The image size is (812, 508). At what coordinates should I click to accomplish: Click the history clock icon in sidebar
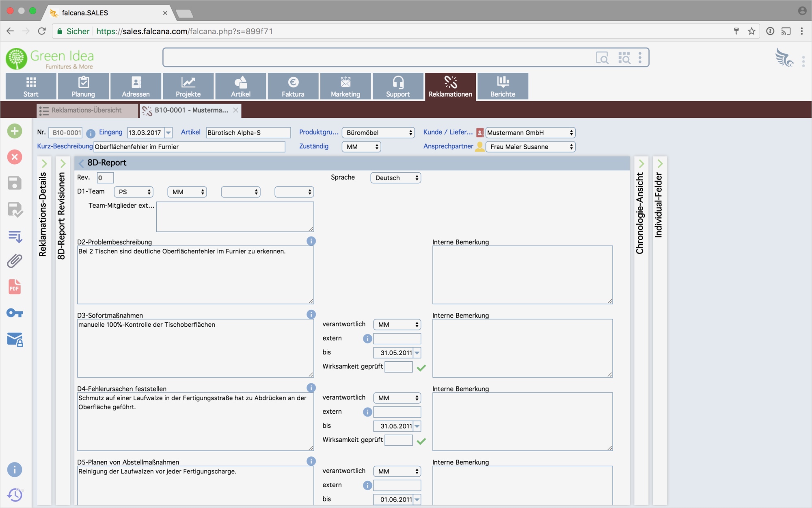15,495
